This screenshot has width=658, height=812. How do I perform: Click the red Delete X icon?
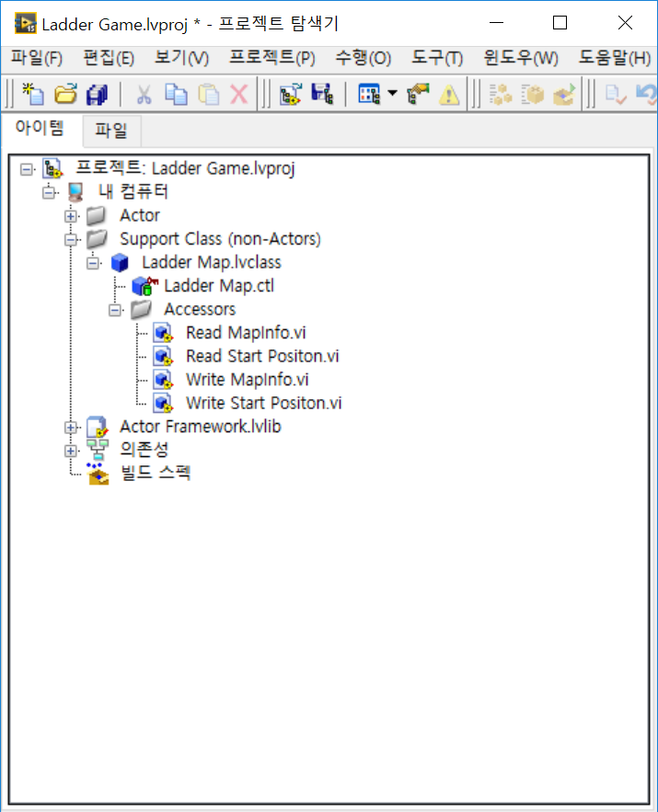pyautogui.click(x=239, y=94)
